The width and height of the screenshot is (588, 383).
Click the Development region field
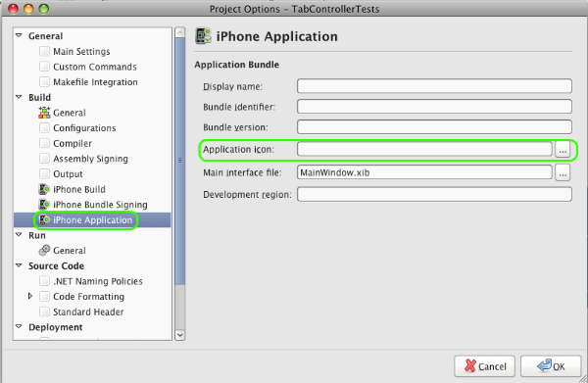[434, 195]
